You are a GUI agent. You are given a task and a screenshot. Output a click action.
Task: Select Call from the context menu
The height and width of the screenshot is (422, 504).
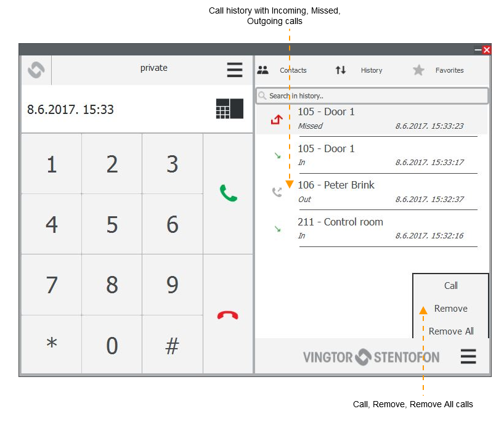(x=450, y=285)
